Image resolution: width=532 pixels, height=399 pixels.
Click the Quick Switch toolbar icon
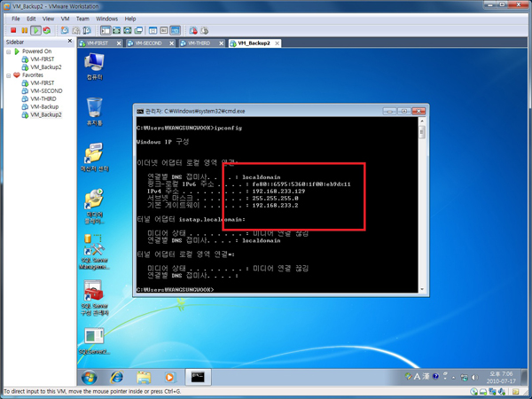116,30
